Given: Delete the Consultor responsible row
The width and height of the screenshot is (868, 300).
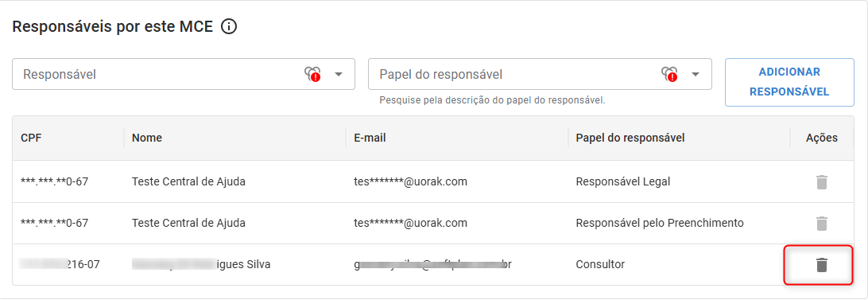Looking at the screenshot, I should (822, 265).
